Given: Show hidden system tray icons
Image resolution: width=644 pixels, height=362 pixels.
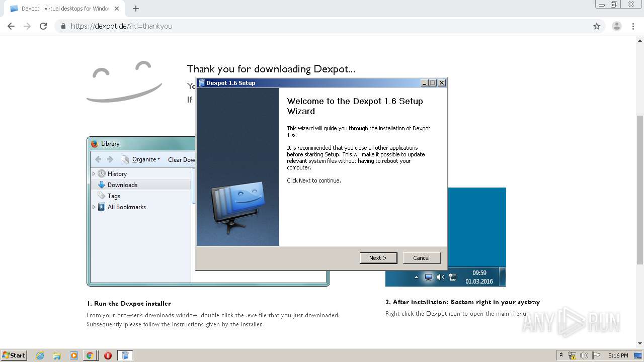Looking at the screenshot, I should 561,355.
